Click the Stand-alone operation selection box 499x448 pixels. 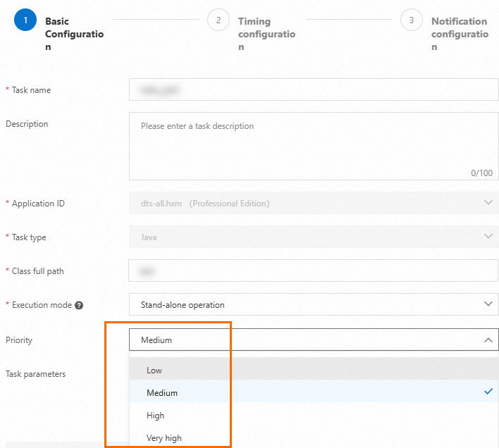303,305
